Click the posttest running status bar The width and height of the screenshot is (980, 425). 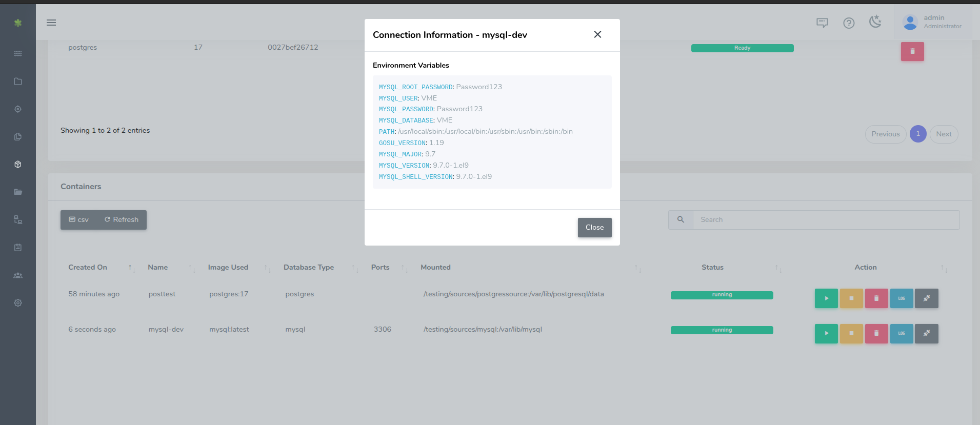[722, 295]
